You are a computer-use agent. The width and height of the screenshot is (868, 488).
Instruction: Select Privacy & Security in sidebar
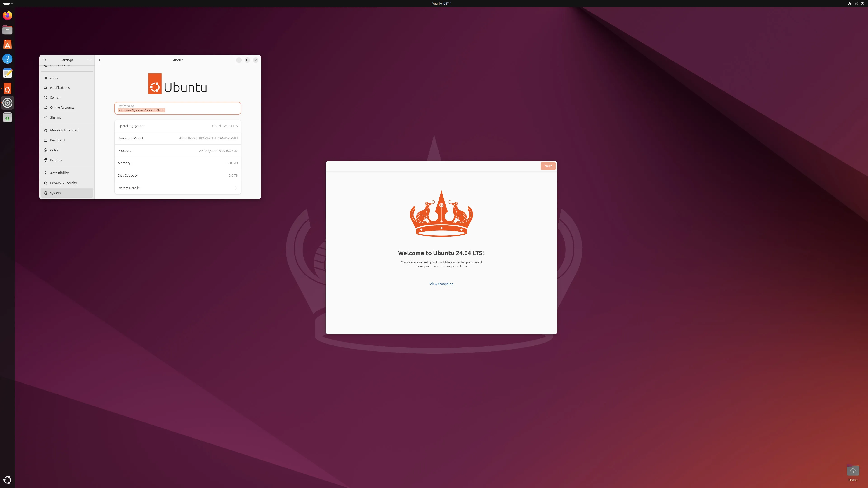point(63,183)
